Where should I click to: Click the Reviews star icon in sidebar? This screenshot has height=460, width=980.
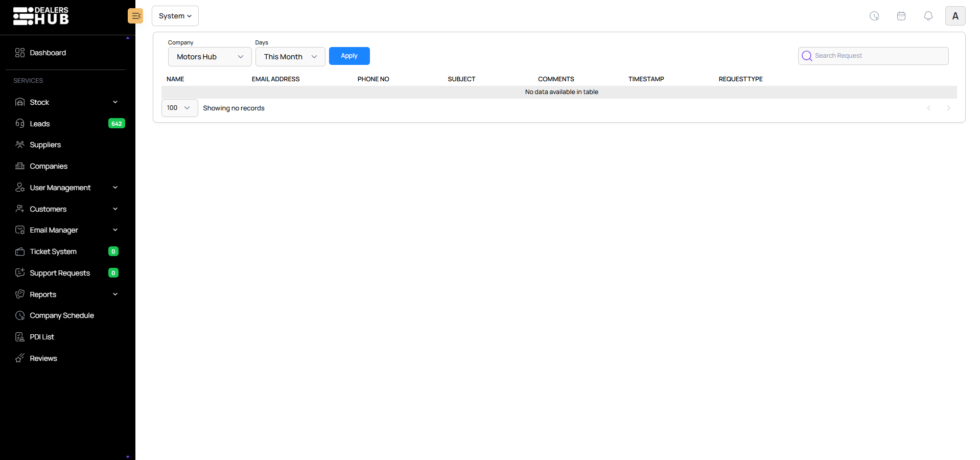[20, 358]
